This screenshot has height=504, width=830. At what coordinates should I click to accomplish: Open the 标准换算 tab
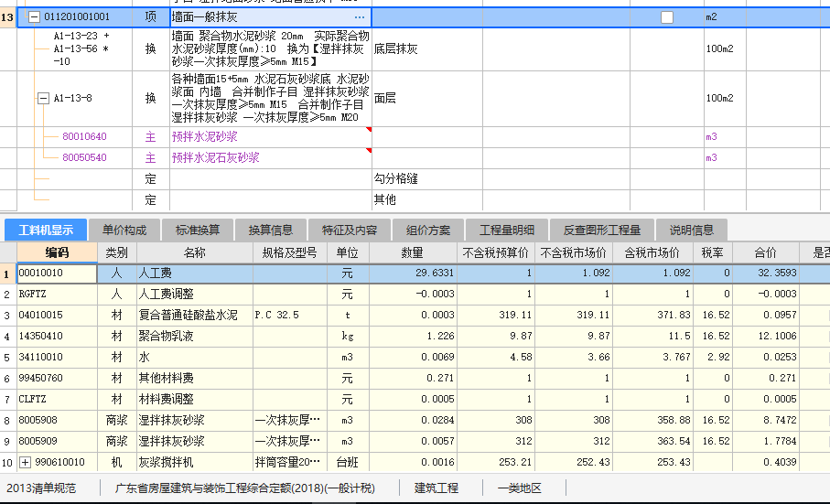[198, 231]
